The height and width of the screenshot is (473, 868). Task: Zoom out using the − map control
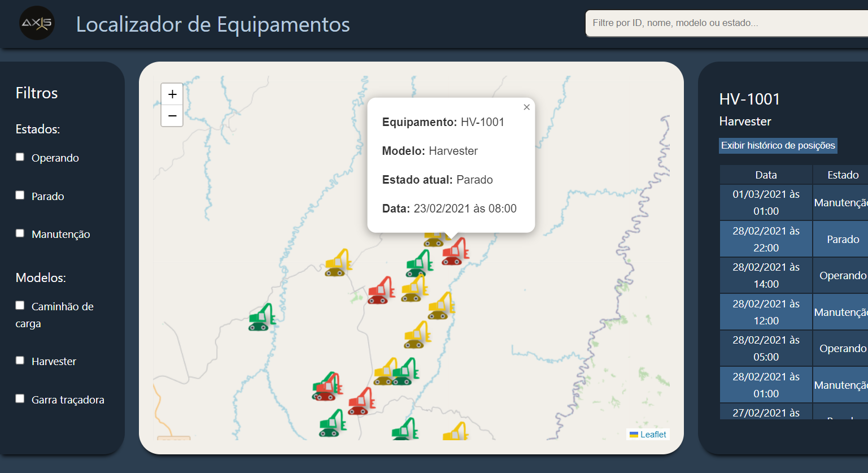click(x=172, y=116)
